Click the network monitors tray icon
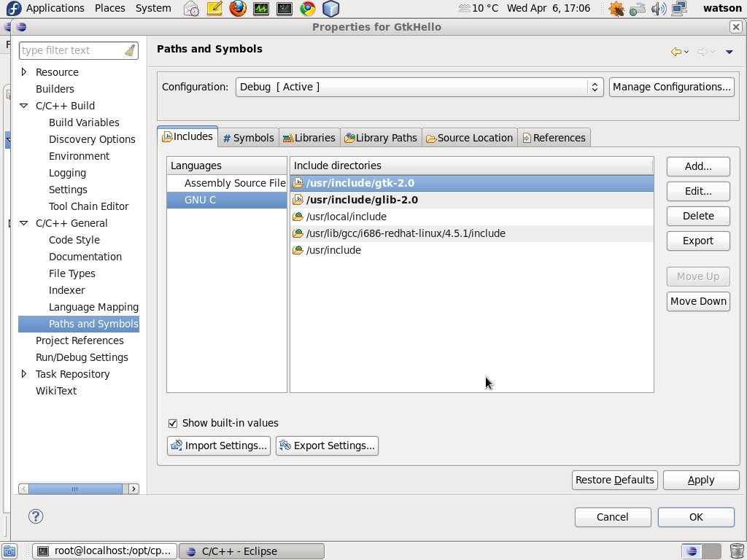 coord(679,9)
